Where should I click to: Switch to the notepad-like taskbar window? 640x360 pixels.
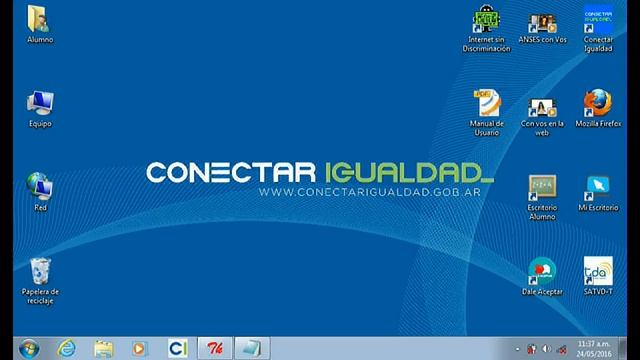click(x=252, y=348)
